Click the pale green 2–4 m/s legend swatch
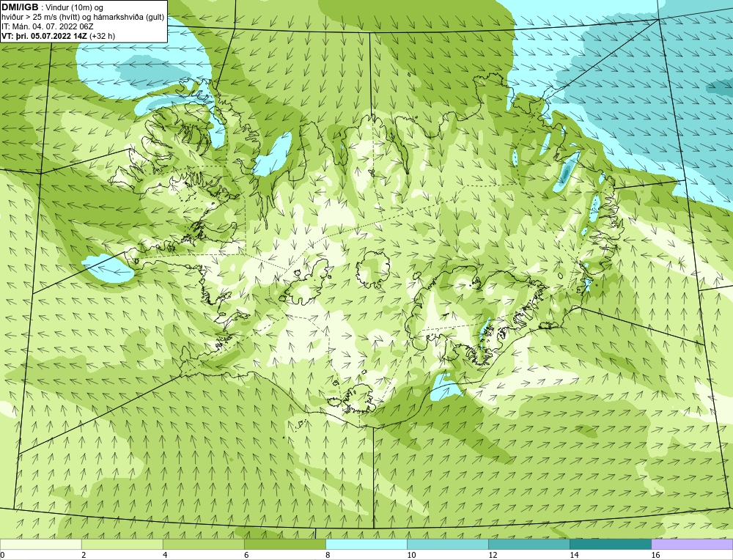 [122, 544]
